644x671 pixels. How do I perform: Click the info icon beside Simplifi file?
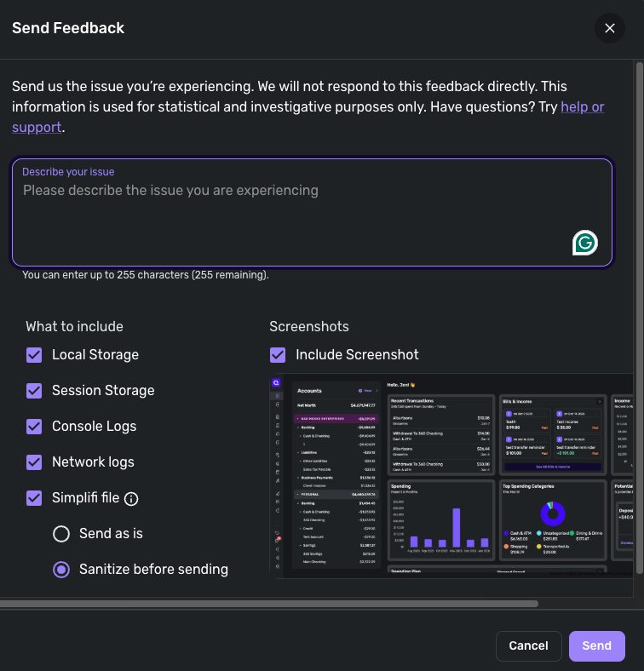tap(131, 499)
